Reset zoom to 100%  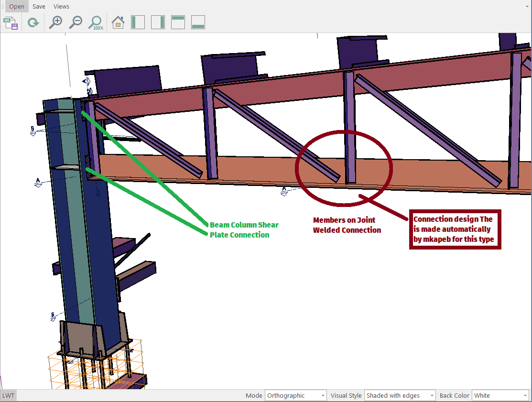[96, 22]
